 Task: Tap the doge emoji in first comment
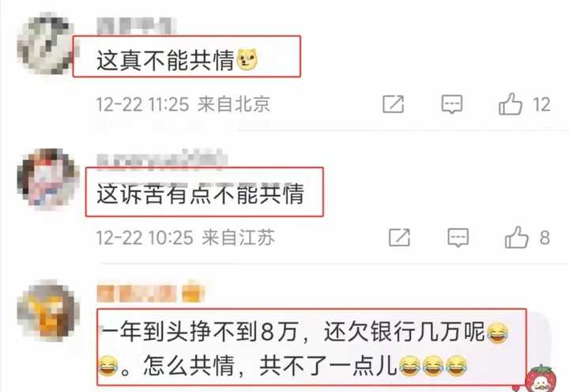click(247, 59)
